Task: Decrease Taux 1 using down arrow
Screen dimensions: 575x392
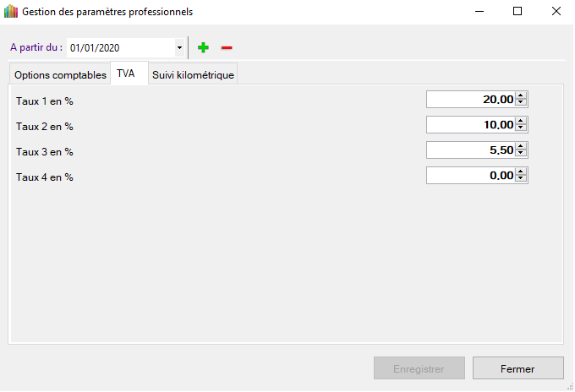Action: coord(521,103)
